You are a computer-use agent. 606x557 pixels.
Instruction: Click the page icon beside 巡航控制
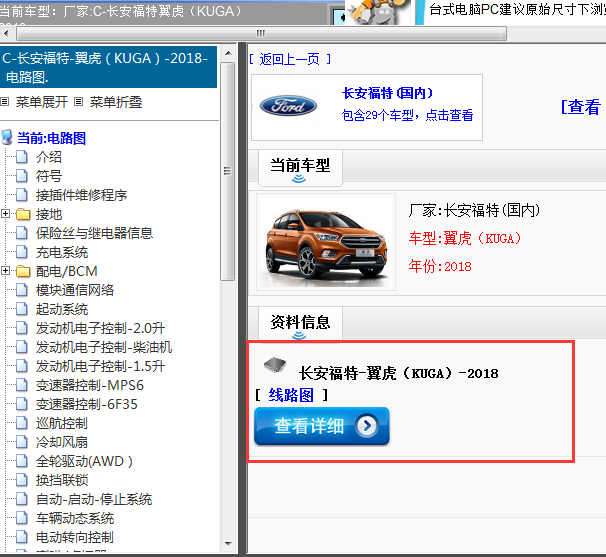(x=22, y=423)
